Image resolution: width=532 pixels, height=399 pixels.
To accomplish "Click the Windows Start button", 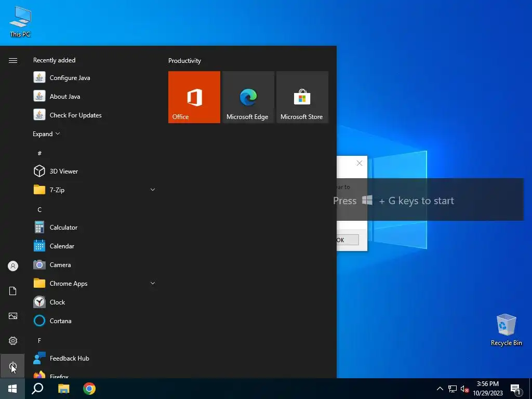I will pyautogui.click(x=12, y=389).
